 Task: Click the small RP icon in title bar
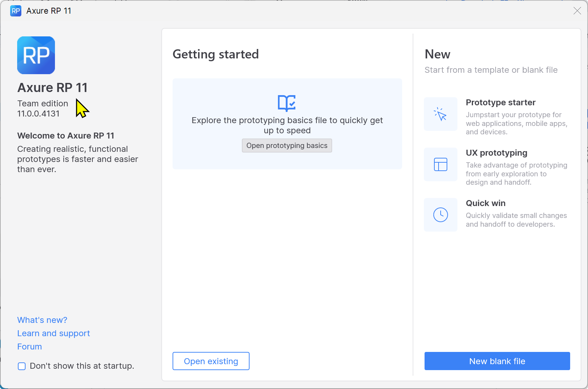point(16,11)
